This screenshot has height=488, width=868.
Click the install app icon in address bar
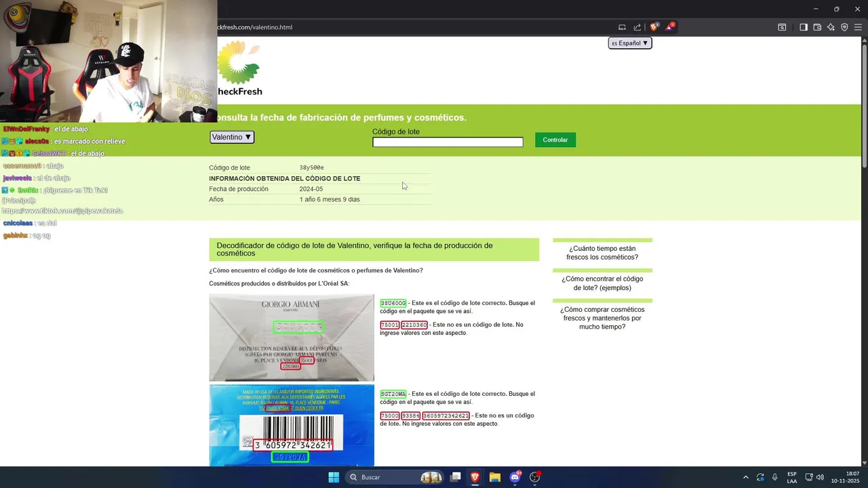pyautogui.click(x=622, y=27)
